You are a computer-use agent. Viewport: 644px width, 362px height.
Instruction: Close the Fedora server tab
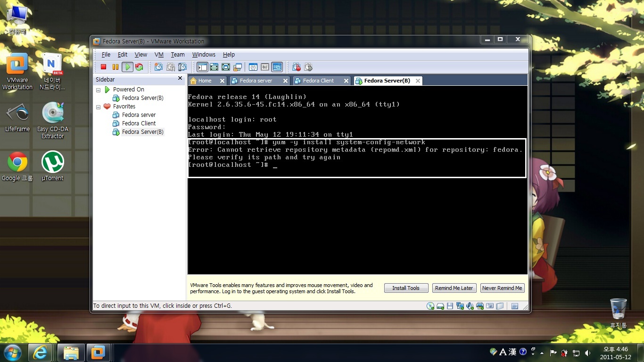pyautogui.click(x=285, y=81)
